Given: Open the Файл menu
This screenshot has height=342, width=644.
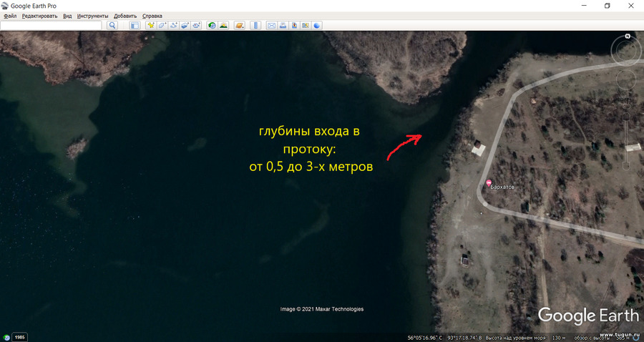Looking at the screenshot, I should click(10, 16).
